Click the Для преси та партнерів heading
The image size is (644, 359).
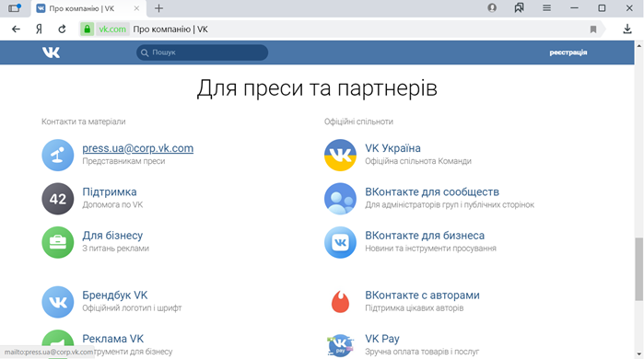pyautogui.click(x=317, y=87)
